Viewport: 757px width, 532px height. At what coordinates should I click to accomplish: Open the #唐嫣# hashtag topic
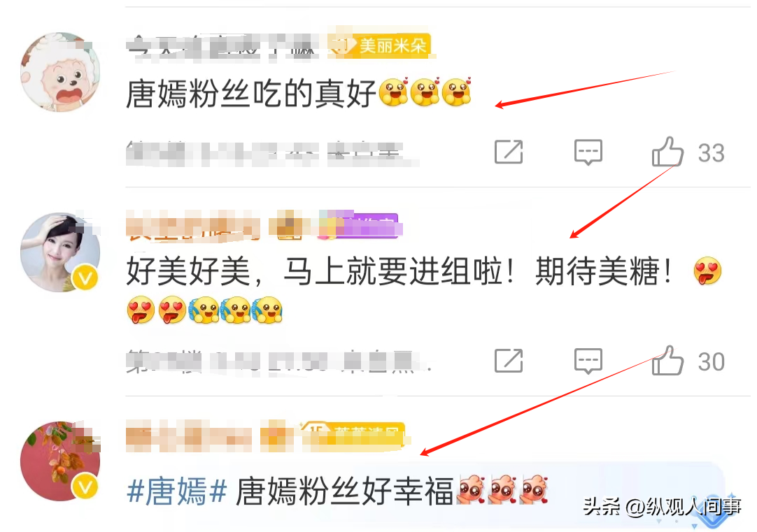point(177,491)
